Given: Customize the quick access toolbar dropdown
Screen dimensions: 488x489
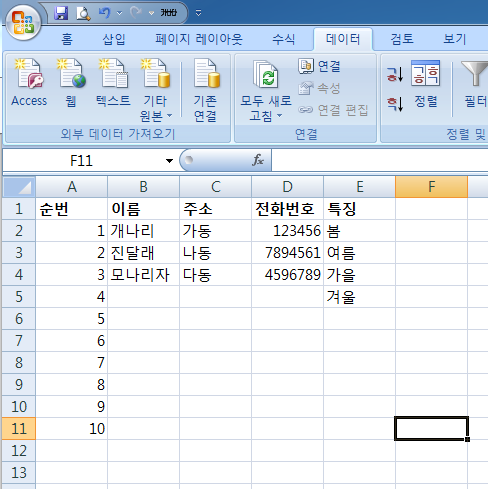Looking at the screenshot, I should 198,13.
